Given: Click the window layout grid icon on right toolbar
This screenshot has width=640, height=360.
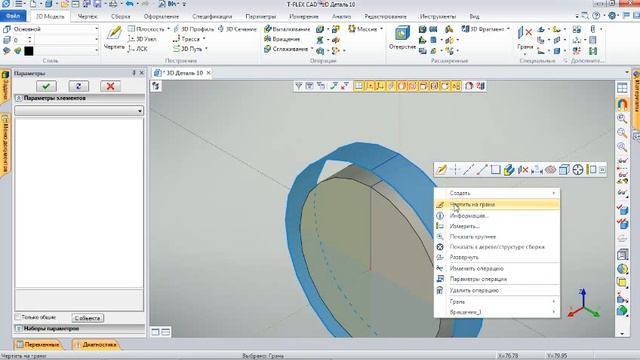Looking at the screenshot, I should click(x=622, y=88).
